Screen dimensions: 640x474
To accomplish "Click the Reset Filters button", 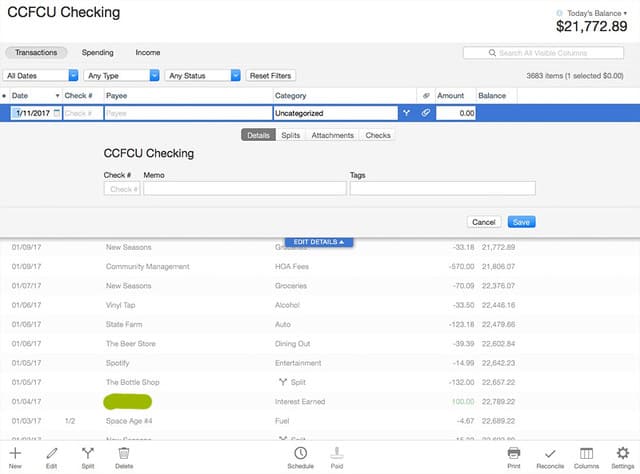I will click(270, 76).
